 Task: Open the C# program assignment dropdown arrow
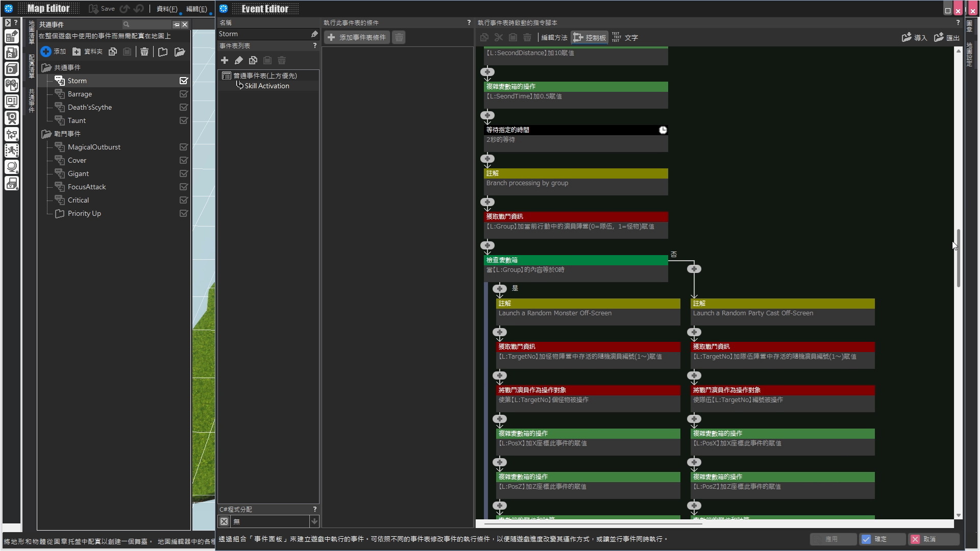point(314,521)
